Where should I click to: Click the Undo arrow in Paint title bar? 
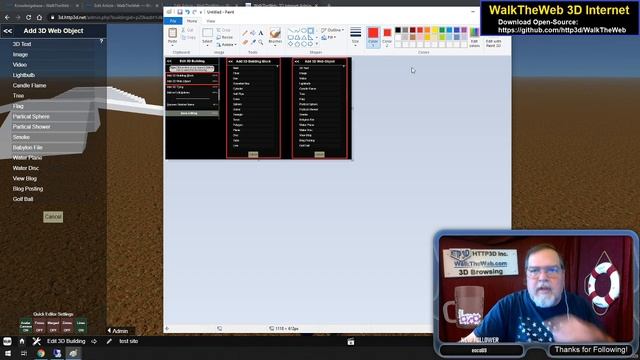187,12
